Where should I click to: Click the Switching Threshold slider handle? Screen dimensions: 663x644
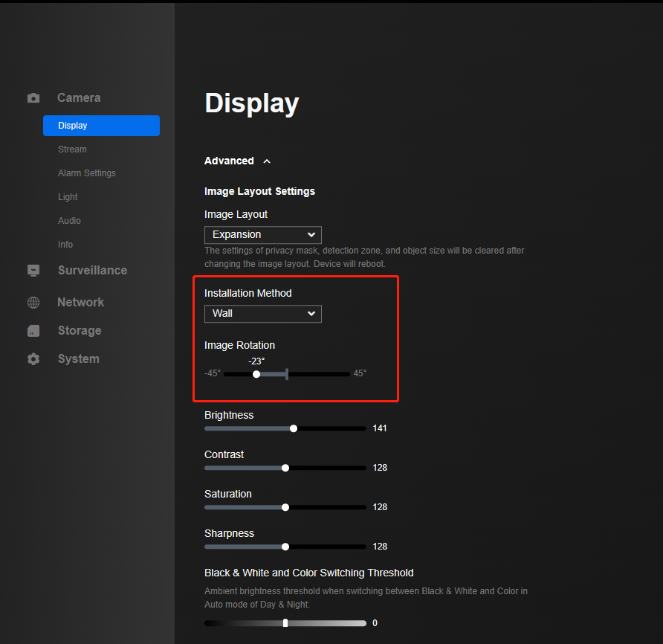pos(285,623)
